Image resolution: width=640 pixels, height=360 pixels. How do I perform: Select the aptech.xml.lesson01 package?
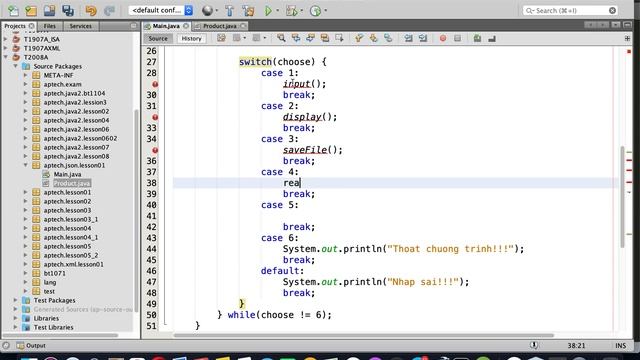73,264
